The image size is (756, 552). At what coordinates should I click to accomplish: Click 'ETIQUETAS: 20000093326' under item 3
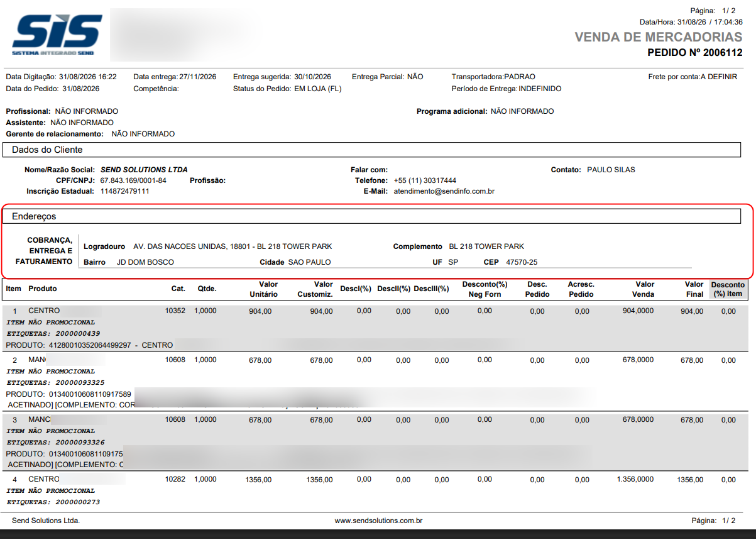tap(55, 442)
